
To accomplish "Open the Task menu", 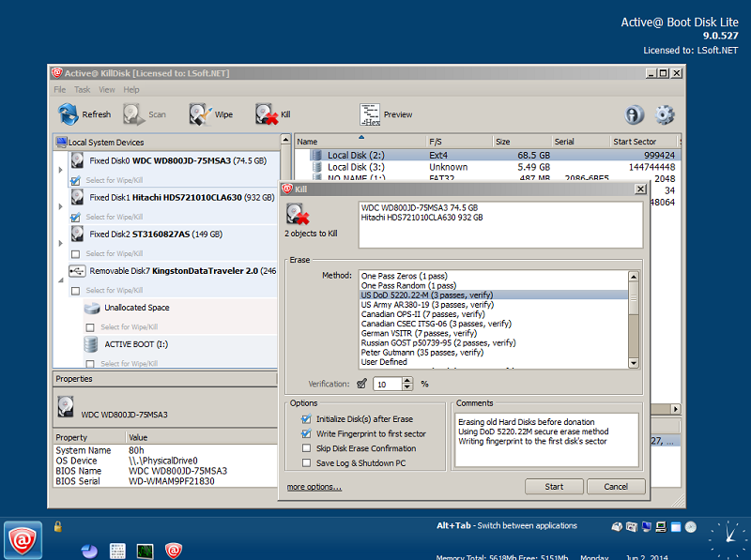I will click(x=82, y=89).
